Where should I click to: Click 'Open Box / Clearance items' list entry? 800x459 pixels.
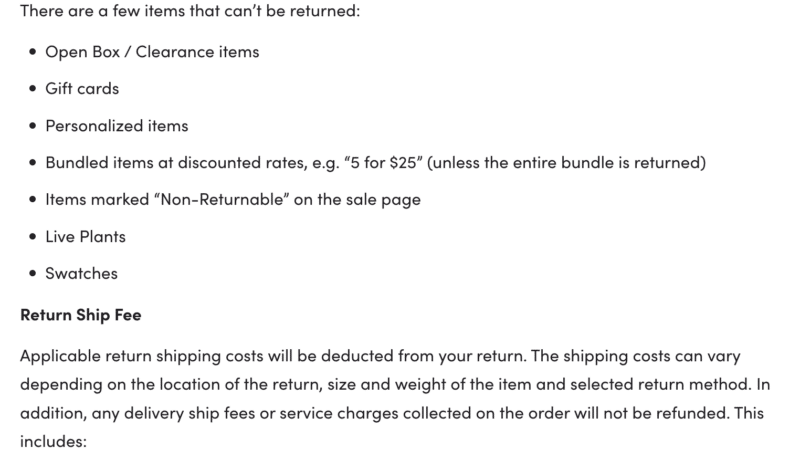pyautogui.click(x=152, y=52)
